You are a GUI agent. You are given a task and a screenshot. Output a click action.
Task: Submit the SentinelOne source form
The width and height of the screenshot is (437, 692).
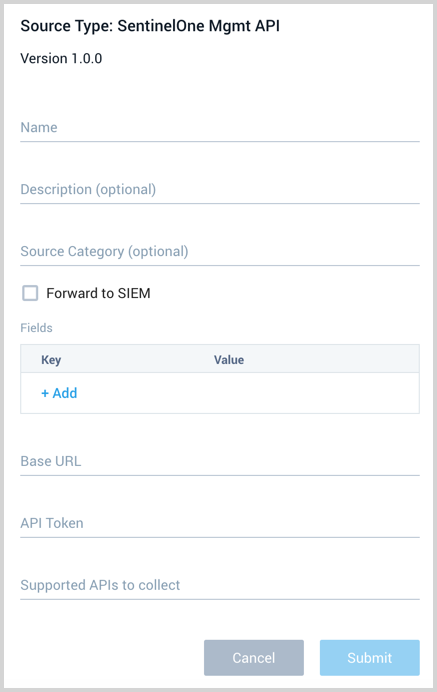coord(370,658)
